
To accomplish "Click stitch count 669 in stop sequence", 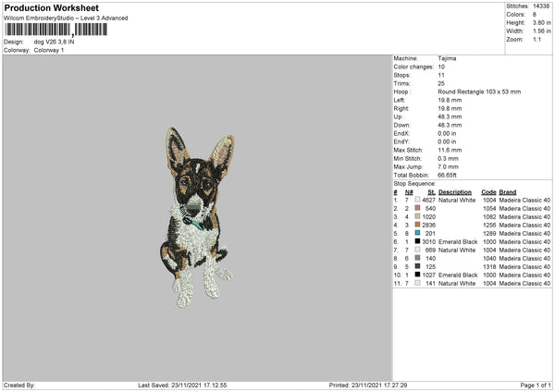I will pos(430,251).
